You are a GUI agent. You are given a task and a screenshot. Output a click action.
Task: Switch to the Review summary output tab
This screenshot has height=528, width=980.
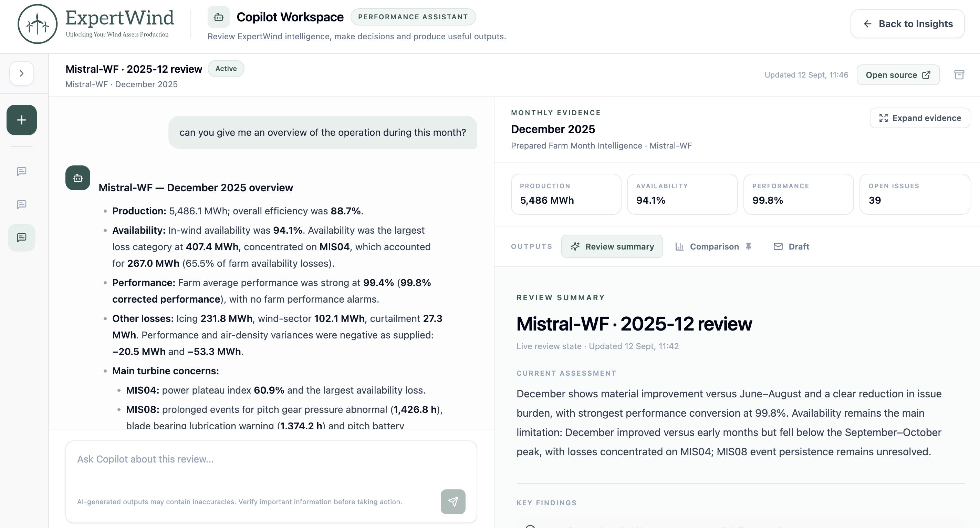pyautogui.click(x=612, y=247)
